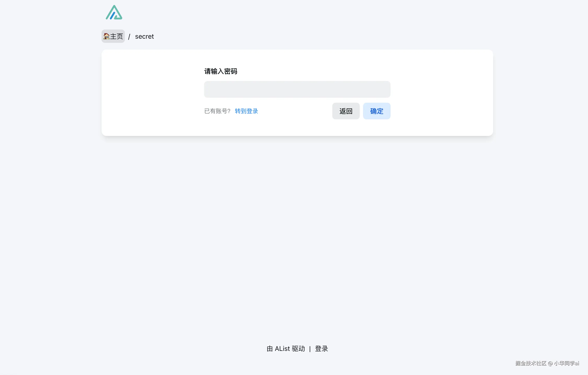Open the 转到登录 link
588x375 pixels.
246,111
